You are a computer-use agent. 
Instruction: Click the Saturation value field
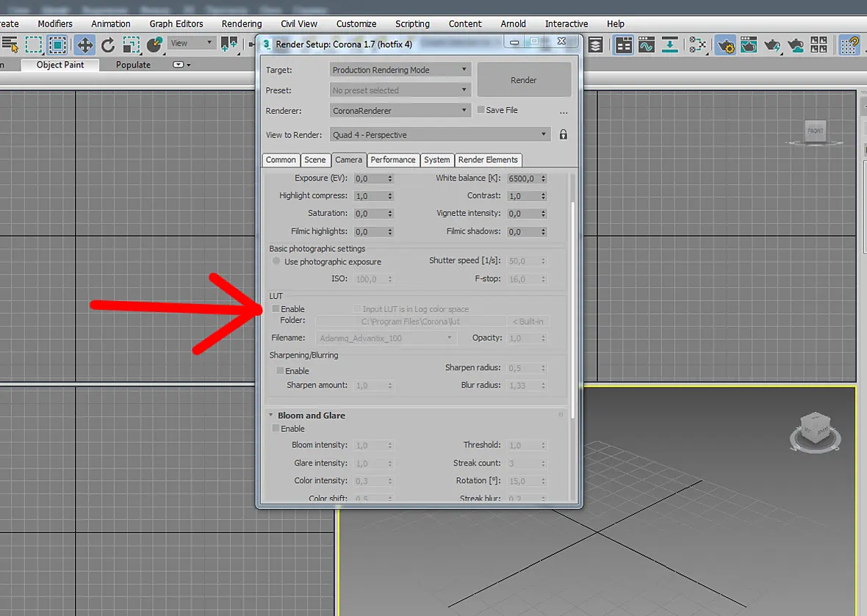tap(370, 213)
